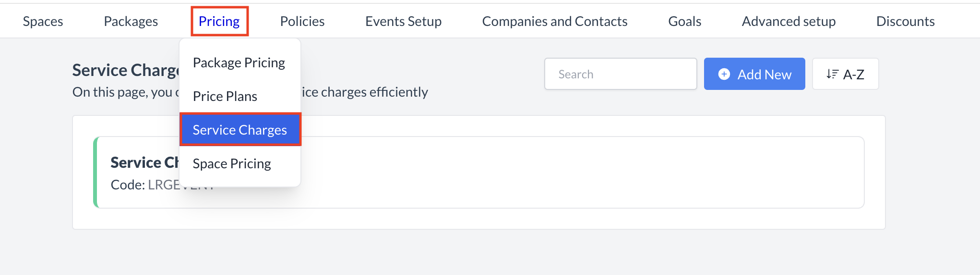Select the highlighted Service Charges option

click(x=240, y=130)
